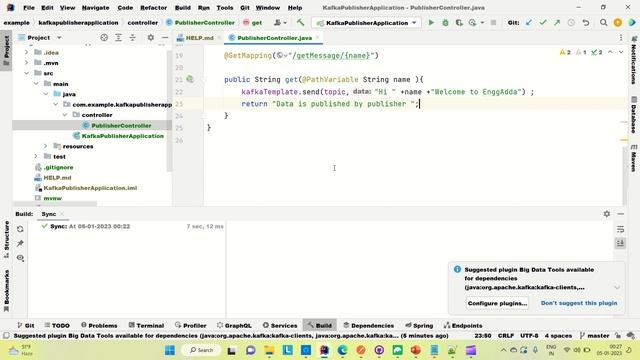The height and width of the screenshot is (360, 640).
Task: Click the PublisherController breadcrumb
Action: pos(200,23)
